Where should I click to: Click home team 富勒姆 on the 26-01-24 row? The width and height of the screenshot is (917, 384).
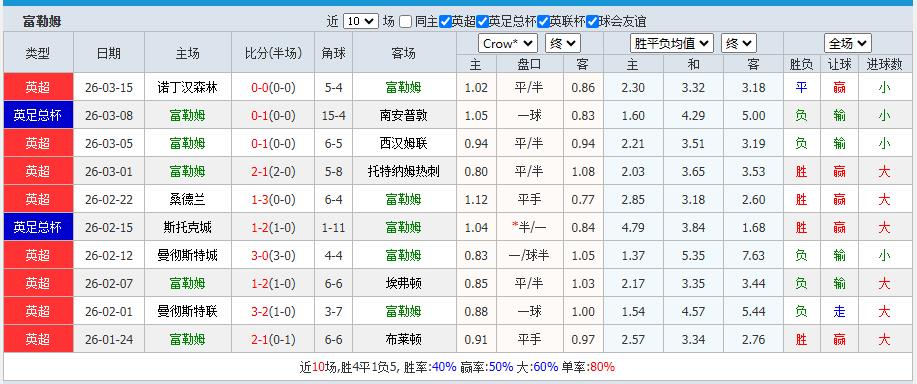point(188,339)
